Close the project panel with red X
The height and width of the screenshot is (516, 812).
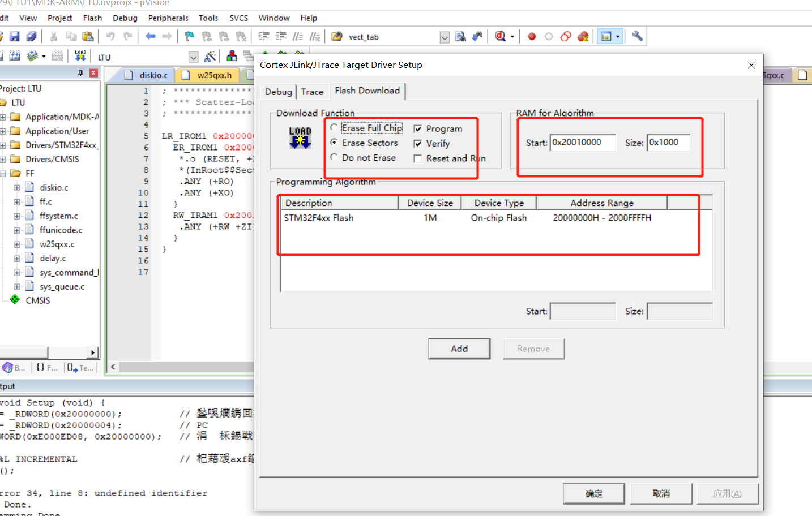pos(93,73)
